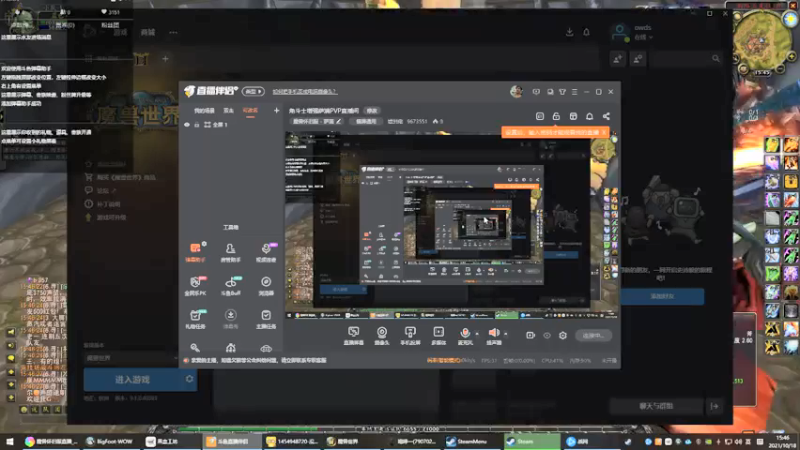Viewport: 800px width, 450px height.
Task: Open the hamburger menu in companion title bar
Action: click(574, 92)
